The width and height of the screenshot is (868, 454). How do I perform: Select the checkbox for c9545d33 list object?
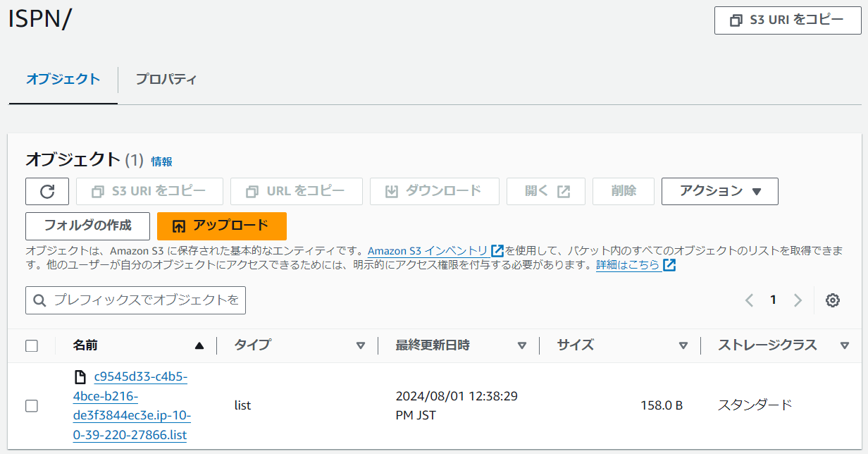(x=32, y=406)
